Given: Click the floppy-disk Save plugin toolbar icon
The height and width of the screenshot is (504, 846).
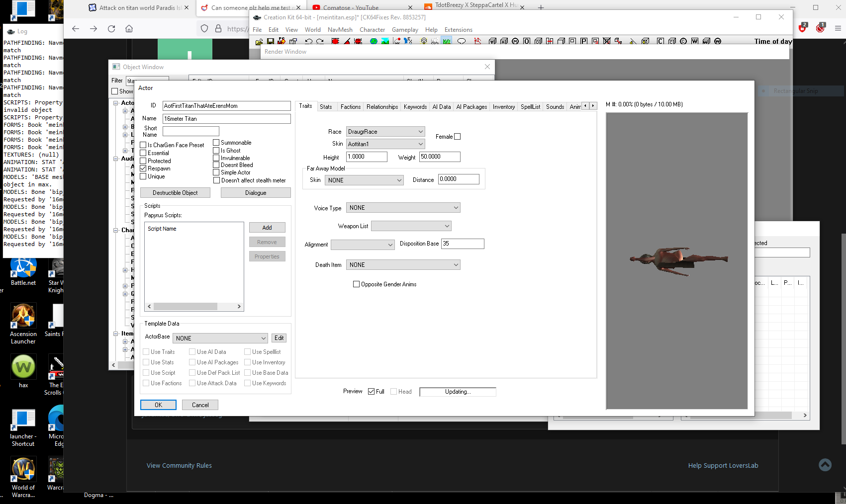Looking at the screenshot, I should pyautogui.click(x=271, y=41).
